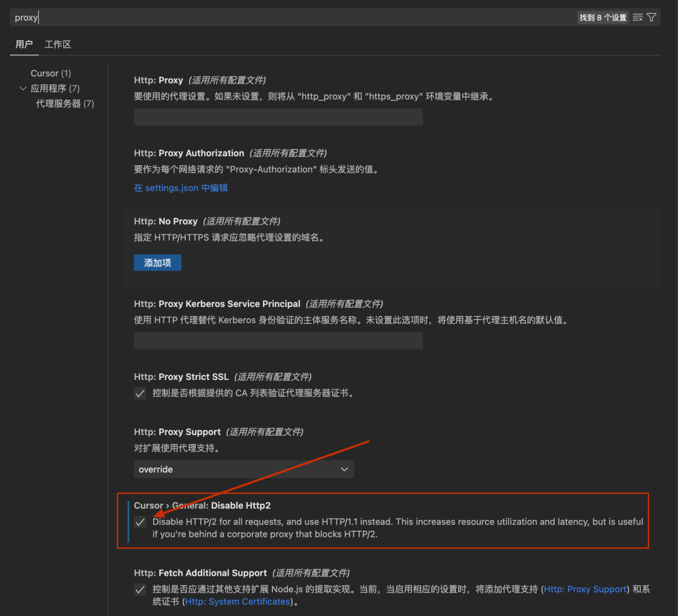Screen dimensions: 678x616
Task: Expand the Proxy Support value list chevron
Action: pyautogui.click(x=344, y=468)
